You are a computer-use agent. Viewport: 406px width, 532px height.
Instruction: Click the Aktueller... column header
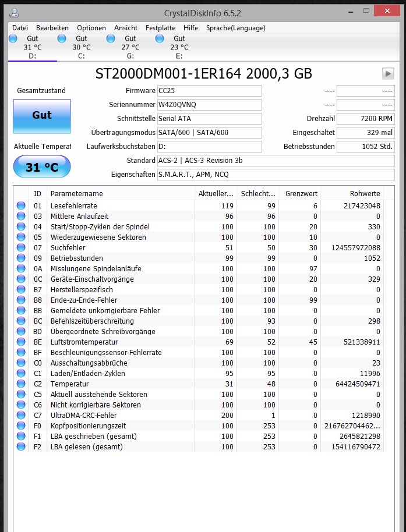pos(216,193)
